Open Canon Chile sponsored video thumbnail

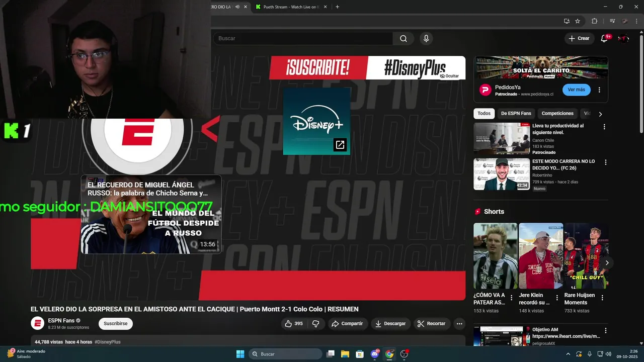pyautogui.click(x=502, y=138)
